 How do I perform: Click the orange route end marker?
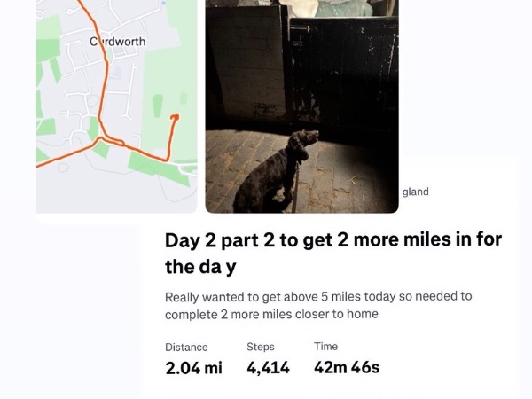[x=174, y=116]
